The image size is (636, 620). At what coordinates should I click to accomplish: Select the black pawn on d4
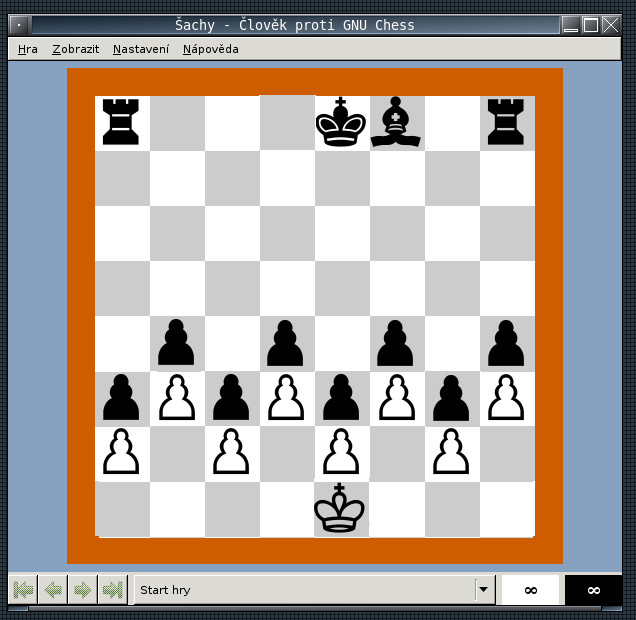tap(285, 343)
